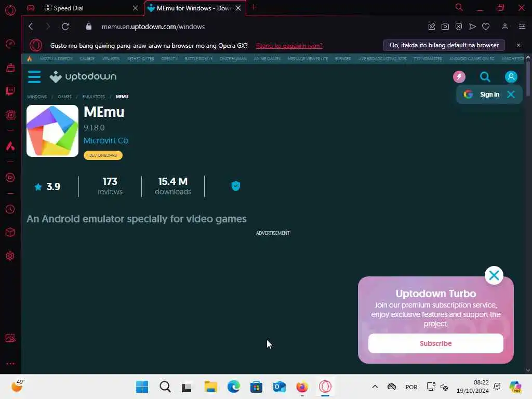Click the Uptodown Turbo lightning icon

[x=459, y=77]
